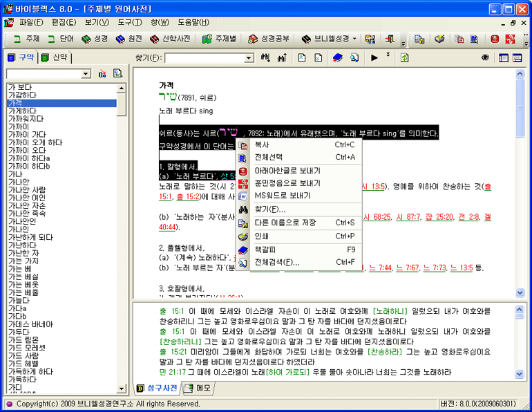The height and width of the screenshot is (412, 532).
Task: Click the 브니엘성경 toolbar button
Action: (325, 39)
